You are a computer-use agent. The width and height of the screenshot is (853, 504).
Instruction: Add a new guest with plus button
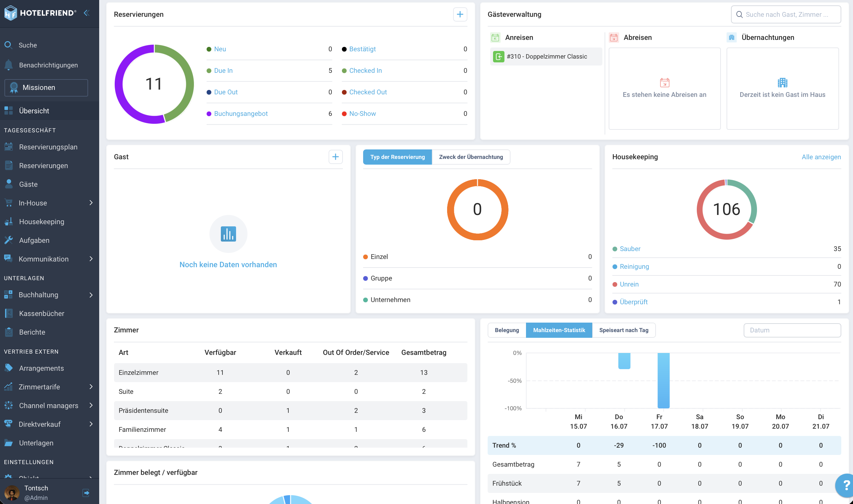(x=336, y=157)
